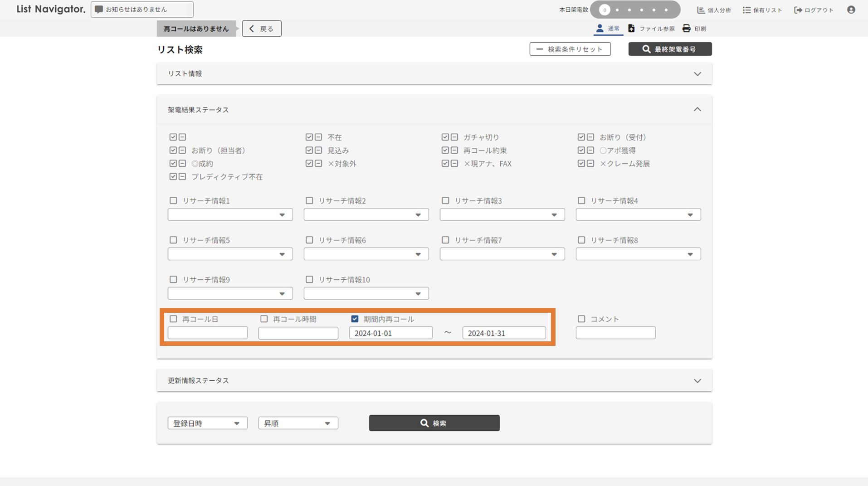Click the ログアウト logout icon
Screen dimensions: 868x486
point(798,10)
